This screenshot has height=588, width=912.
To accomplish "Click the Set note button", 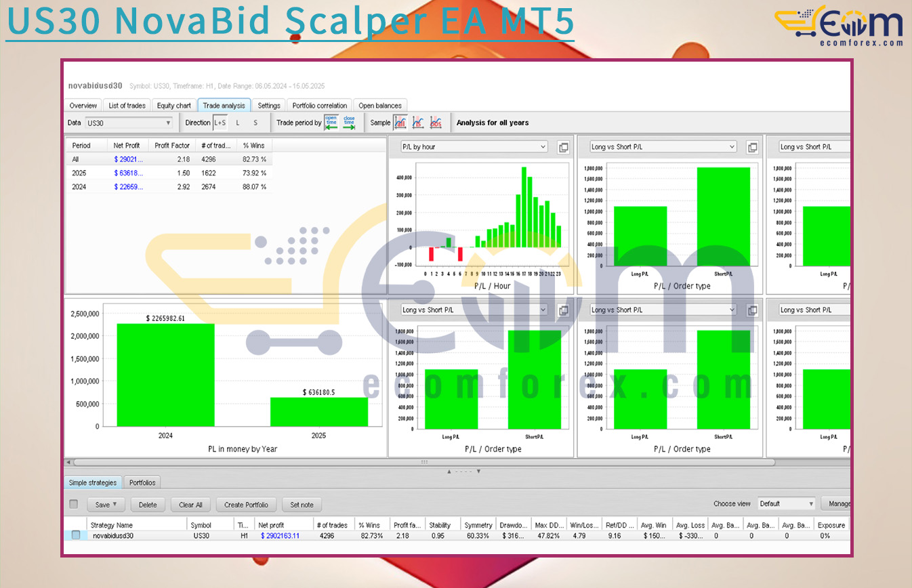I will pyautogui.click(x=302, y=505).
